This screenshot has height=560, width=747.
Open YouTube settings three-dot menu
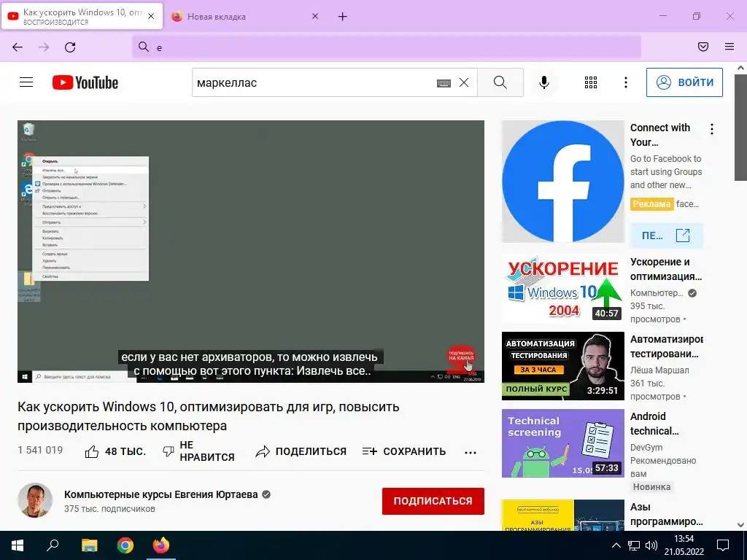coord(625,82)
